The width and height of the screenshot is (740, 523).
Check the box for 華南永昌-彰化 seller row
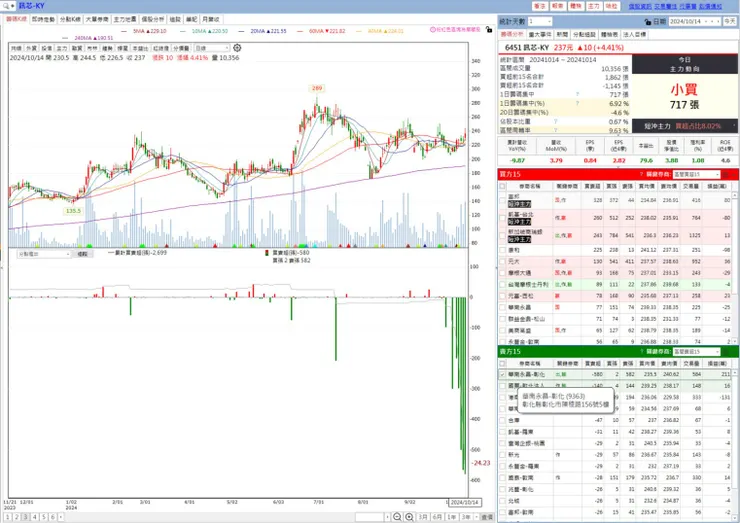click(x=502, y=374)
